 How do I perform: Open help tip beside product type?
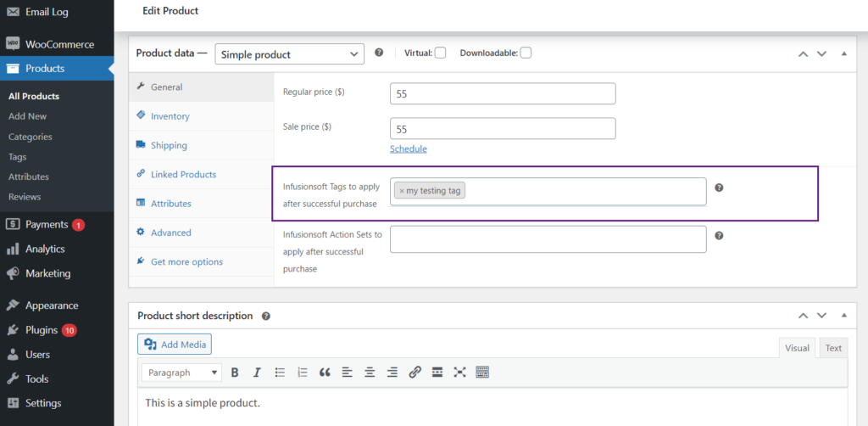pyautogui.click(x=379, y=53)
